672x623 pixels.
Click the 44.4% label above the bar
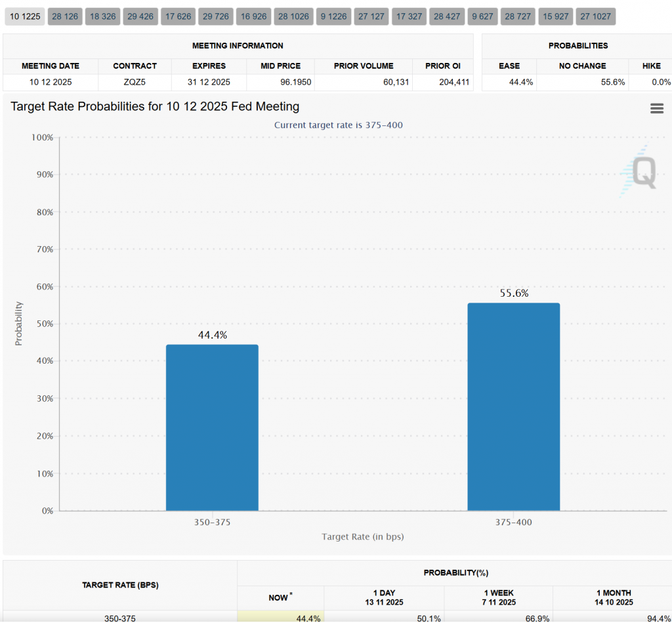[x=212, y=335]
